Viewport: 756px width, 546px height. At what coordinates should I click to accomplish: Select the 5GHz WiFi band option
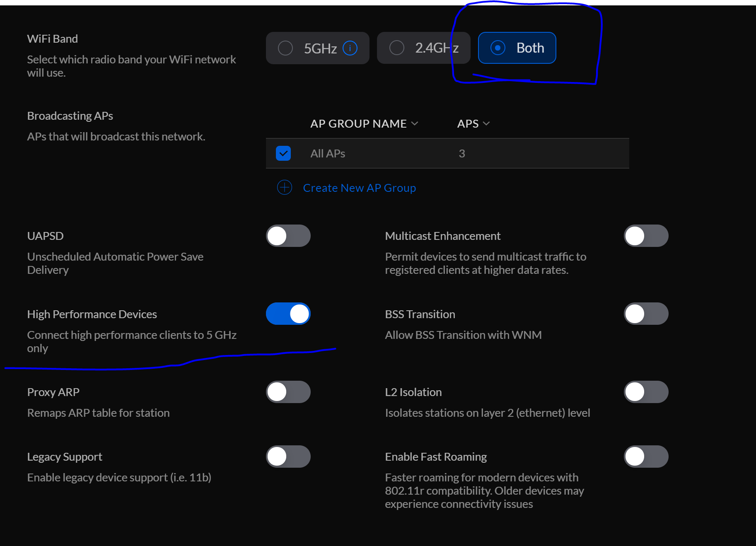click(x=285, y=48)
